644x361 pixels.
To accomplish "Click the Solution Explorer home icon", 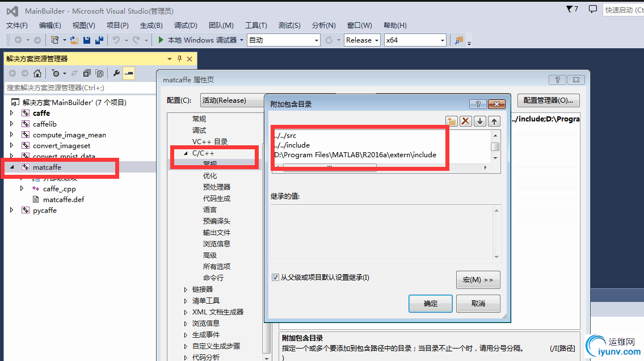I will click(37, 73).
